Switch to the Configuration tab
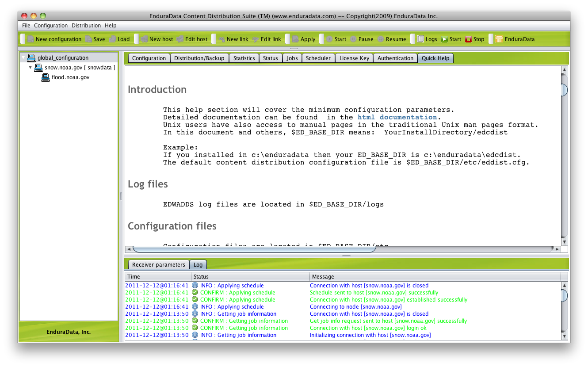Screen dimensions: 588x367 coord(149,58)
